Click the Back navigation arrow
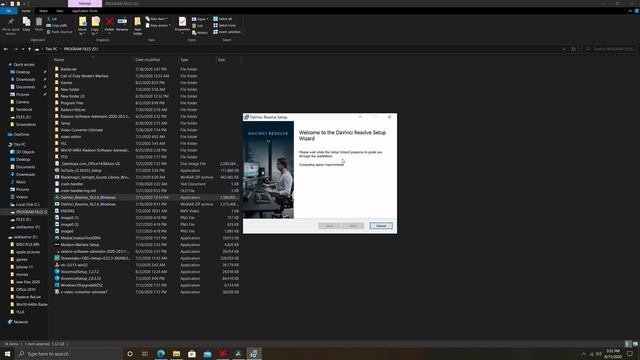 (6, 49)
